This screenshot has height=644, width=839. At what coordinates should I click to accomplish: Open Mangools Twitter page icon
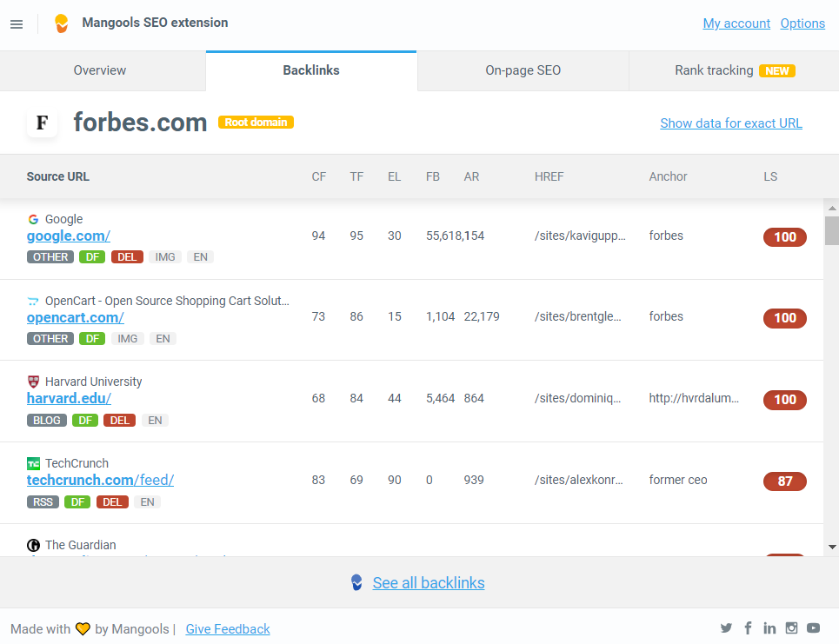click(x=727, y=628)
